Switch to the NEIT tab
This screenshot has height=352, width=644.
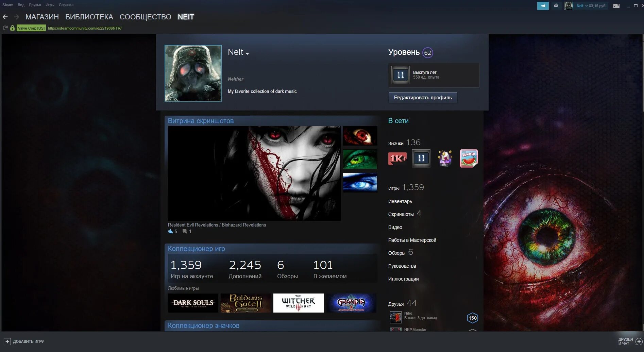tap(186, 17)
